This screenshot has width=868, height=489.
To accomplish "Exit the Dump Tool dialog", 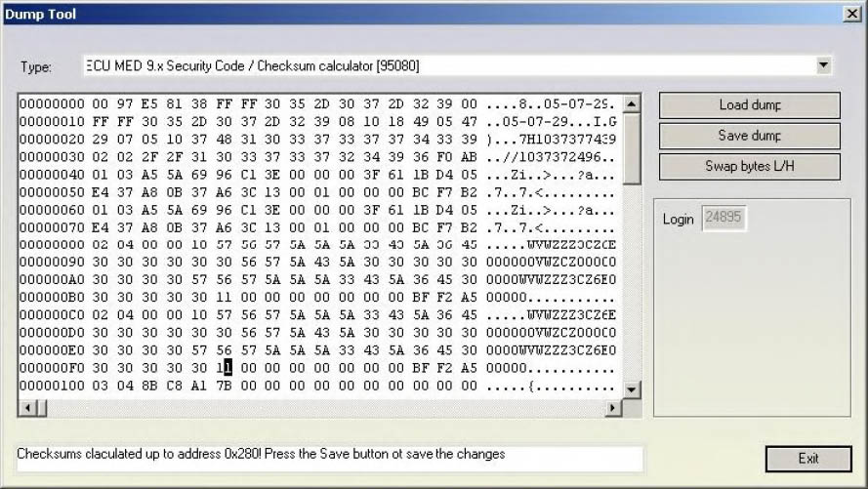I will click(807, 458).
